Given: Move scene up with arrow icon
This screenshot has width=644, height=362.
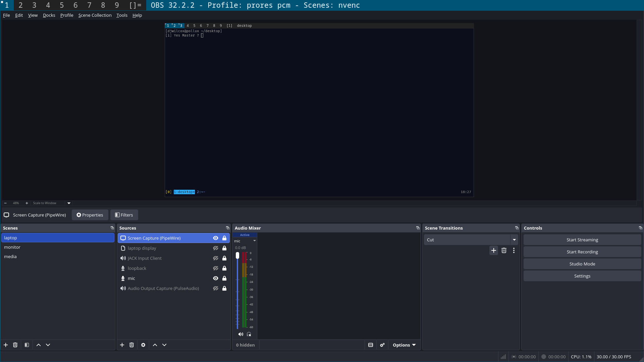Looking at the screenshot, I should (x=39, y=345).
